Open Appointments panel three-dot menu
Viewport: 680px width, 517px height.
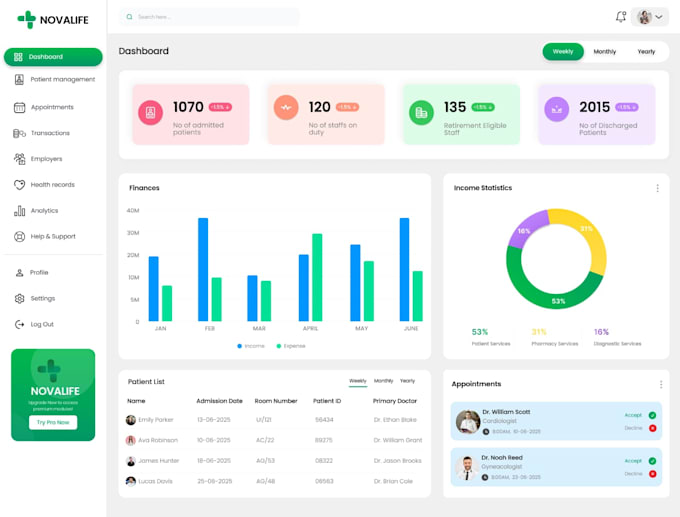click(x=661, y=384)
